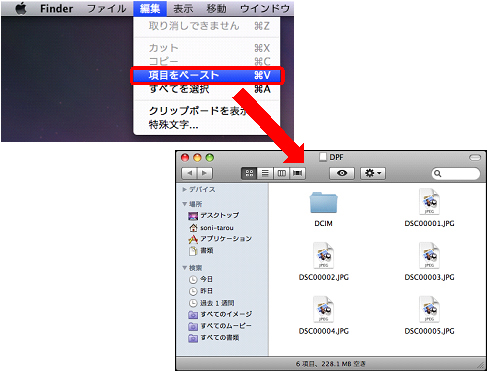Select the DCIM folder icon
This screenshot has width=487, height=371.
323,202
